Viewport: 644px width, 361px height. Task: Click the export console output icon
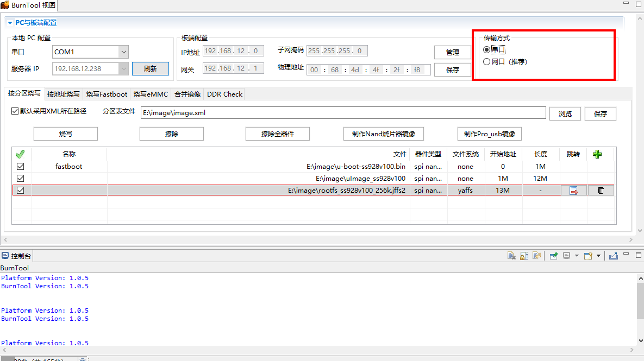(x=614, y=256)
